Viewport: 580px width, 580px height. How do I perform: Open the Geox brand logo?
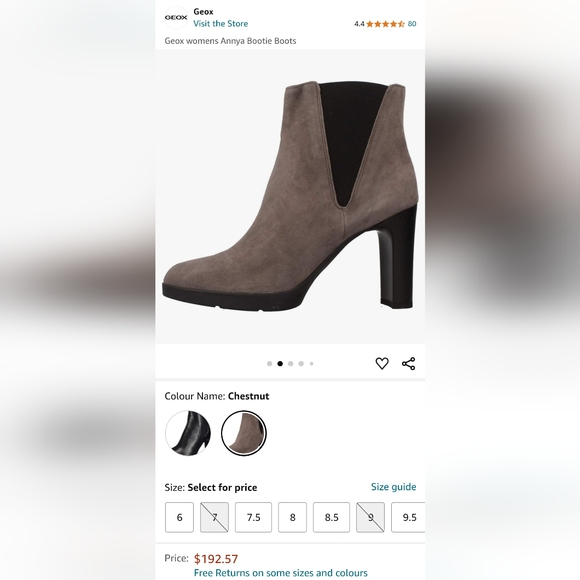[176, 17]
